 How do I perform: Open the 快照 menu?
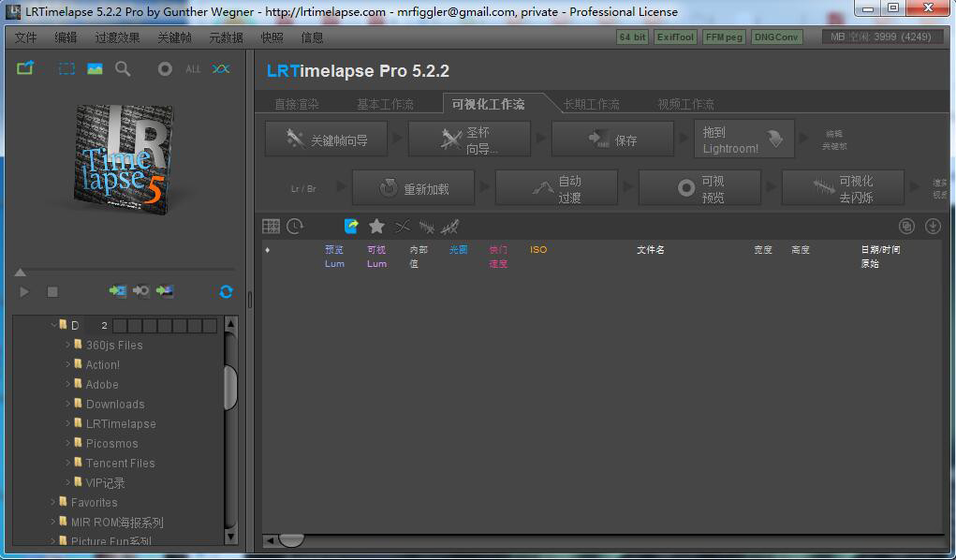(272, 37)
